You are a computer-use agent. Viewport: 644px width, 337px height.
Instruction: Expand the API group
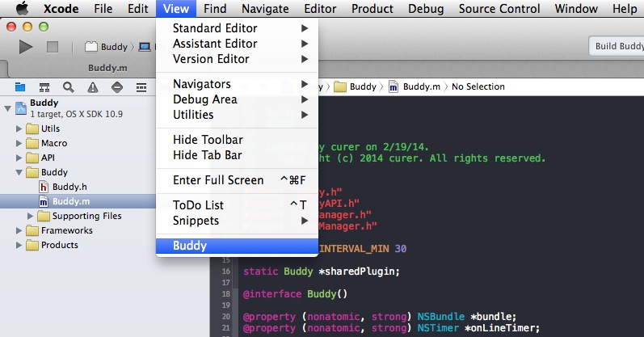coord(19,158)
